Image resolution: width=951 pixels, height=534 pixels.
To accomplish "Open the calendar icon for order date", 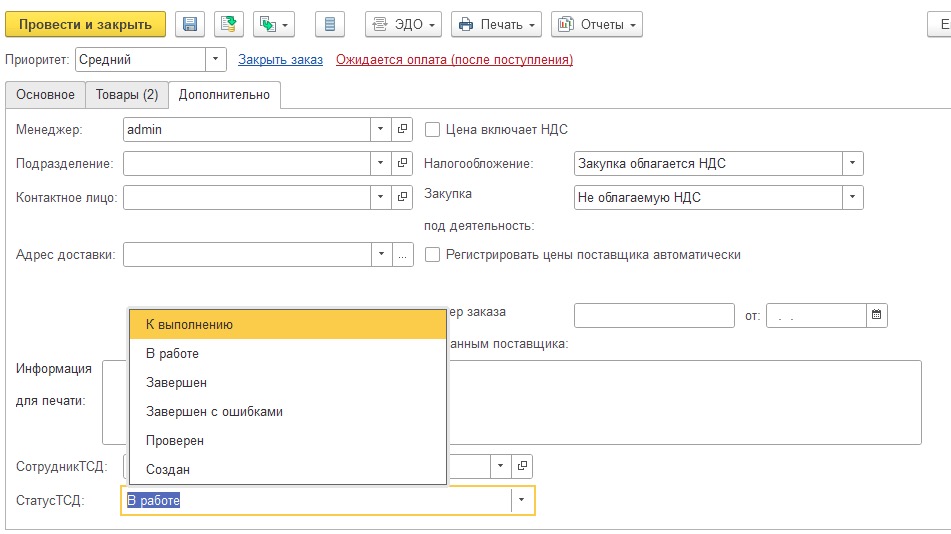I will pyautogui.click(x=876, y=315).
